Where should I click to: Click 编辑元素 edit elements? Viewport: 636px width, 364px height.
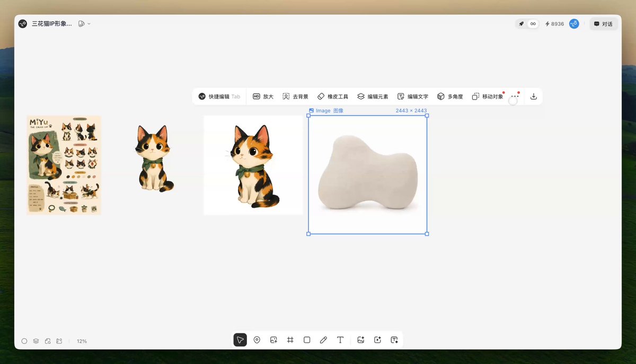(x=373, y=96)
